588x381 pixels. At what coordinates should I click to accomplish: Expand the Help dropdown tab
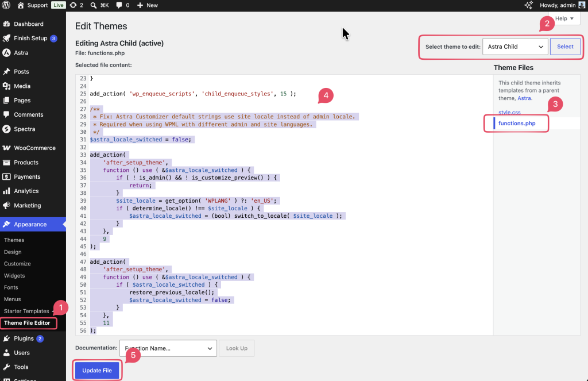(564, 18)
